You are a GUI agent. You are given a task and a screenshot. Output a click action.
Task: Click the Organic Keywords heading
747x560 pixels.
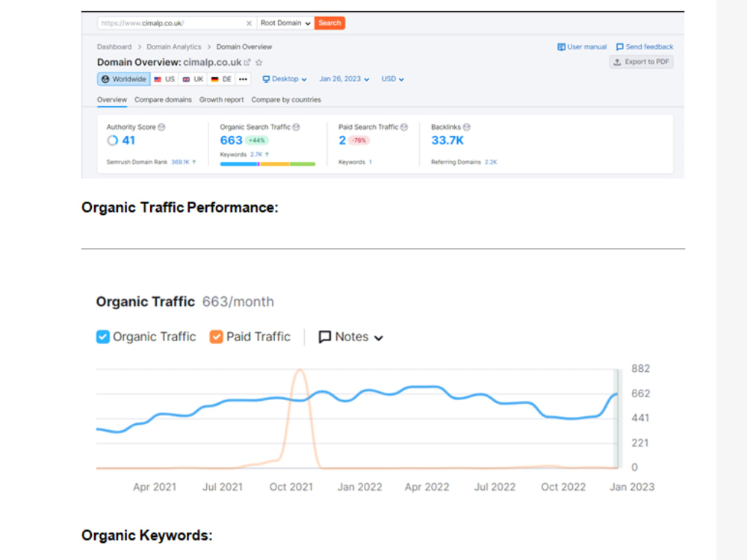click(146, 535)
